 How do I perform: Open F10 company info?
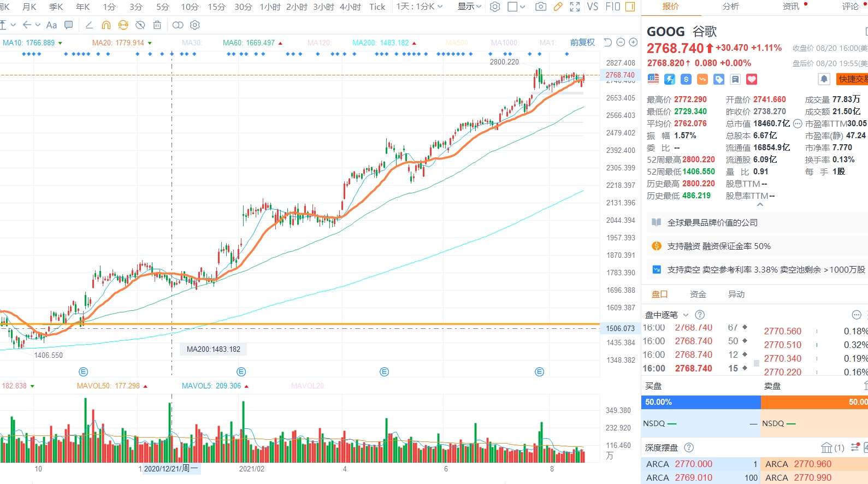click(x=613, y=7)
